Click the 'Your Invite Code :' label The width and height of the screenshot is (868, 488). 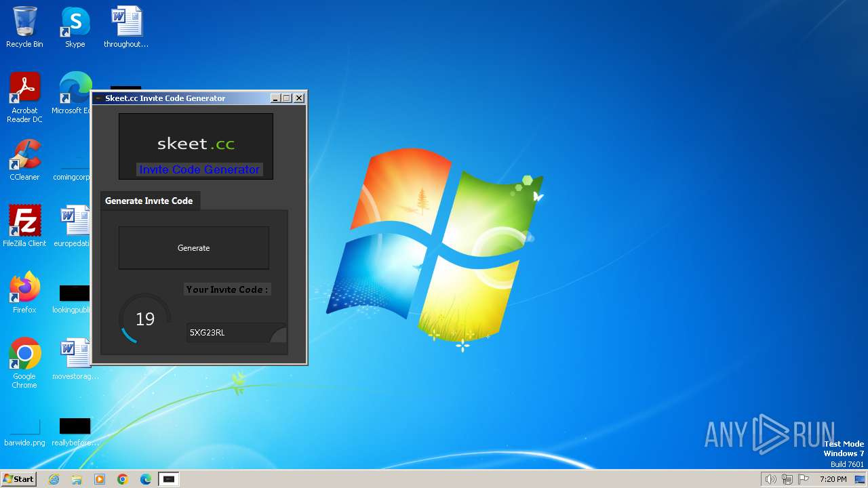coord(226,289)
